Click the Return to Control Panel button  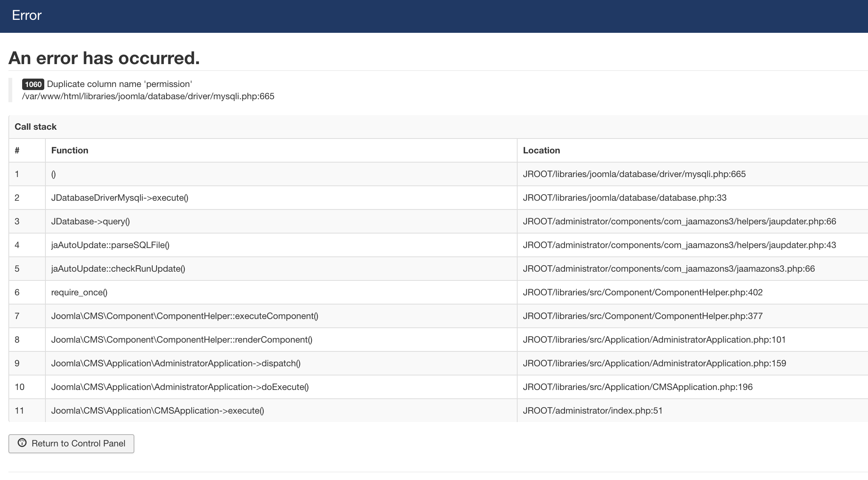point(71,443)
